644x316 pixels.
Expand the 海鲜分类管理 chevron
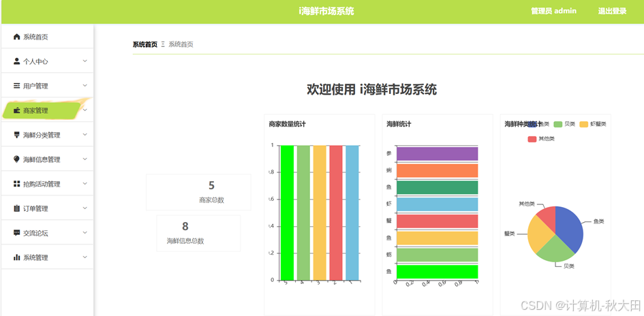tap(85, 135)
